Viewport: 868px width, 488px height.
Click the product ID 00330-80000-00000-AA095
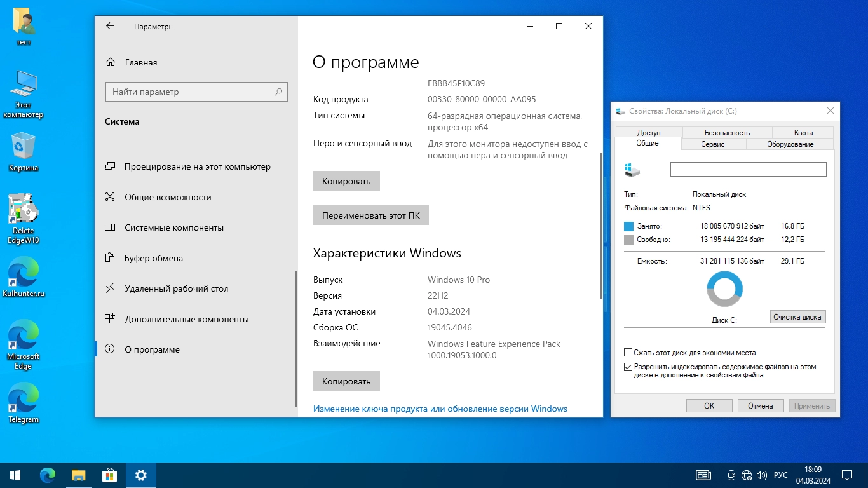tap(482, 99)
